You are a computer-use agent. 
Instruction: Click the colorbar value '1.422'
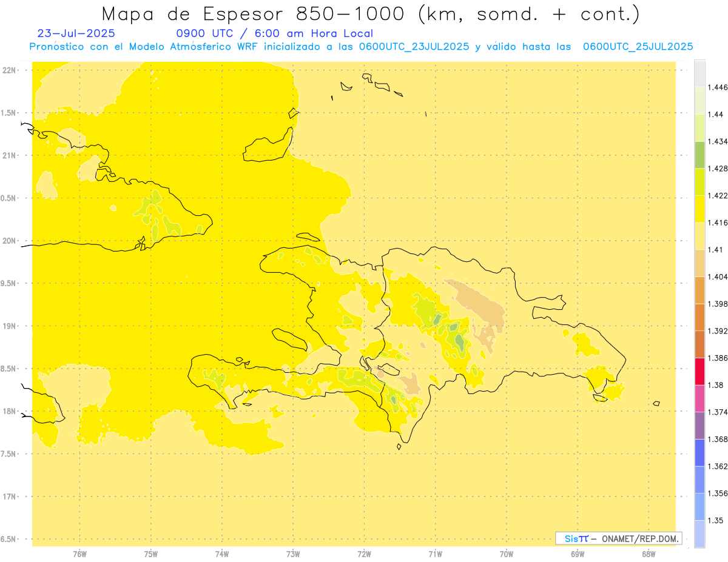[718, 196]
